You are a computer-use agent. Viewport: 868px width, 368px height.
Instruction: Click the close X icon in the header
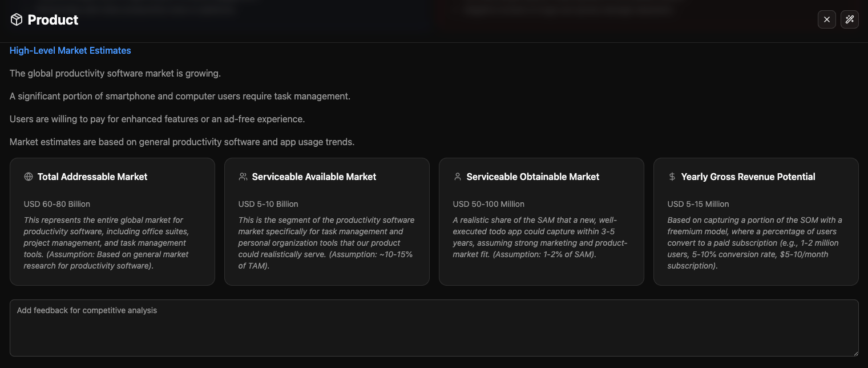coord(826,19)
